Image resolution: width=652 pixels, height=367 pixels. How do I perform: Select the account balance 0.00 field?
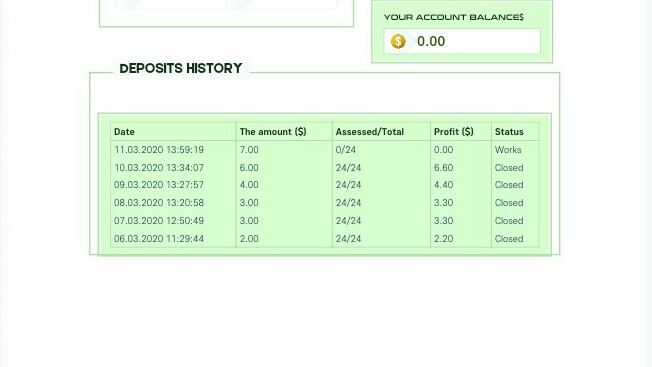click(x=462, y=41)
